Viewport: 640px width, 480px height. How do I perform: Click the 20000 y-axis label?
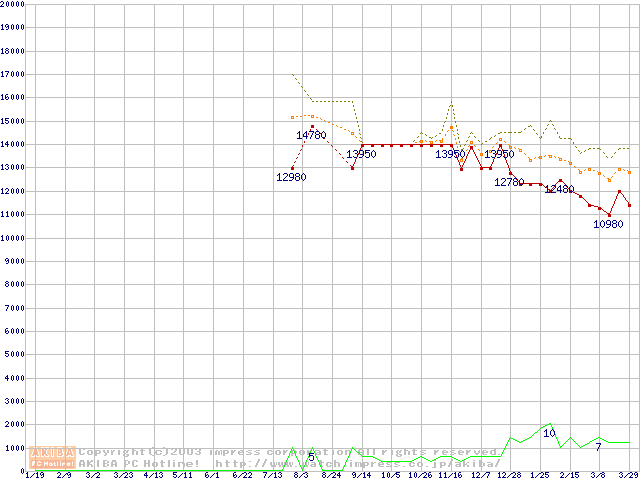(x=12, y=4)
